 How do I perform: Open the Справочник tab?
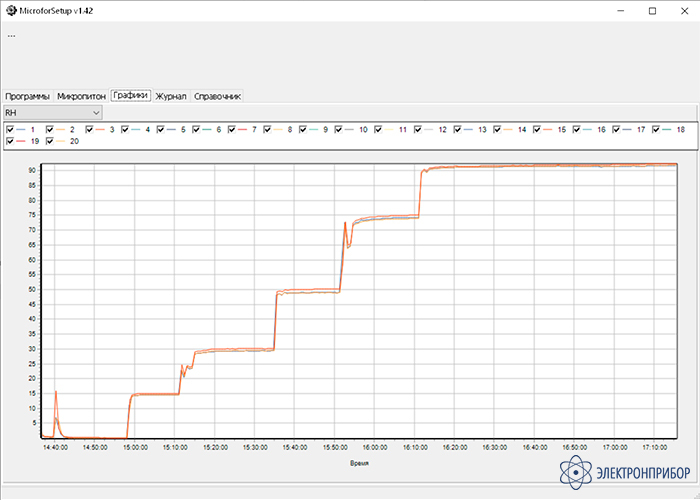(x=217, y=96)
